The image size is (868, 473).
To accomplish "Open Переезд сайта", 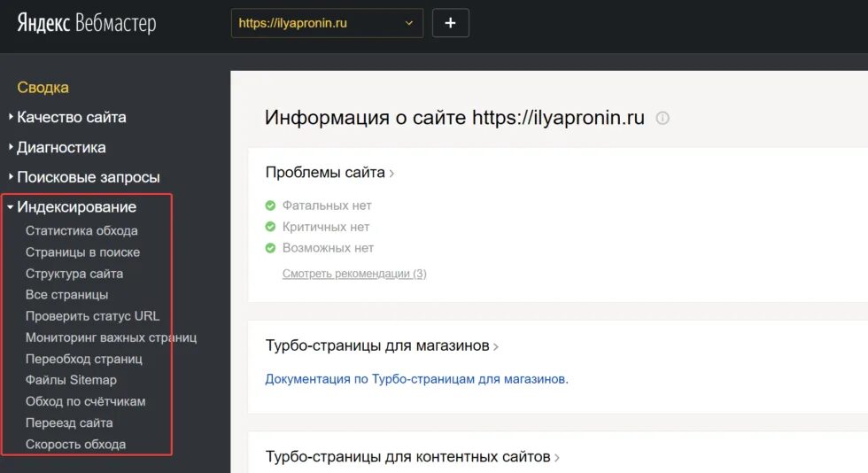I will [x=69, y=423].
